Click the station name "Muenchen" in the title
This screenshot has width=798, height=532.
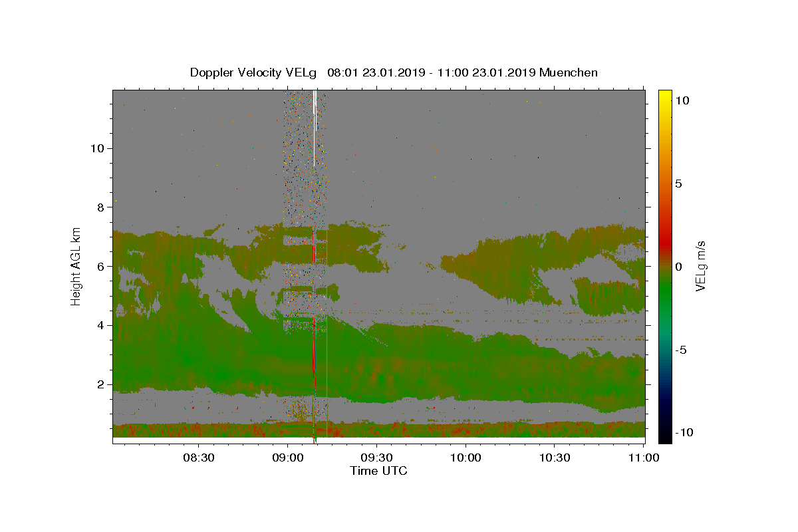point(569,72)
